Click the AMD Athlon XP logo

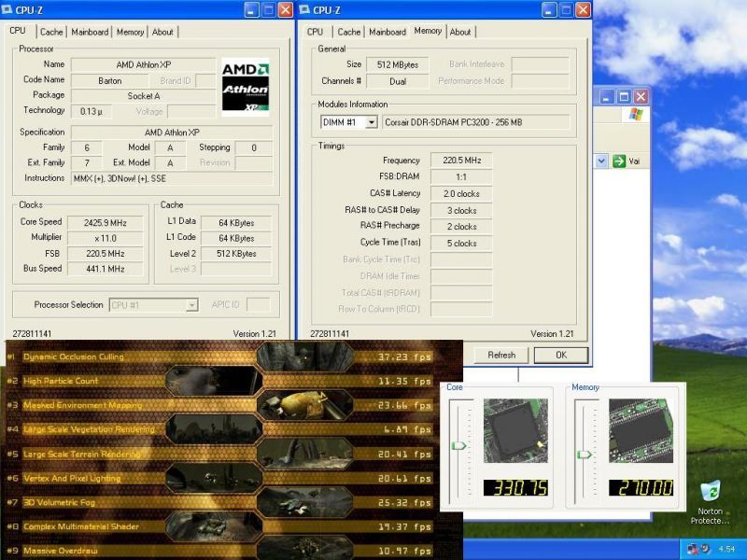(x=246, y=87)
